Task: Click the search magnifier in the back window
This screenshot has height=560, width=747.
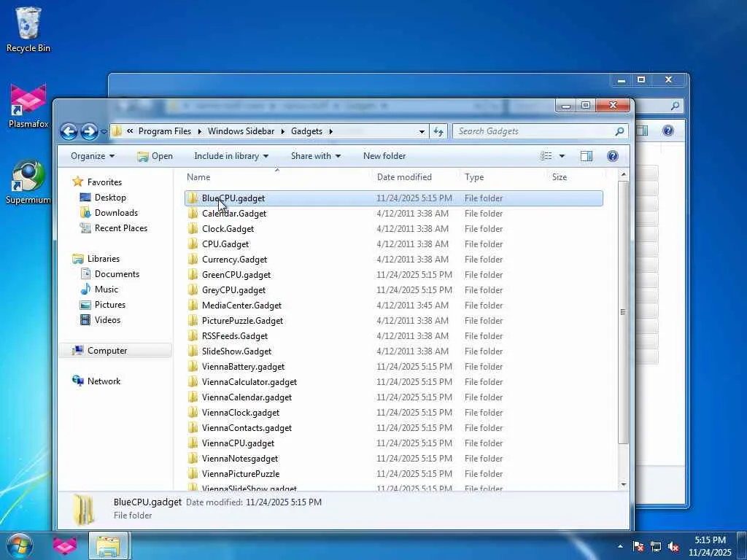Action: [x=675, y=106]
